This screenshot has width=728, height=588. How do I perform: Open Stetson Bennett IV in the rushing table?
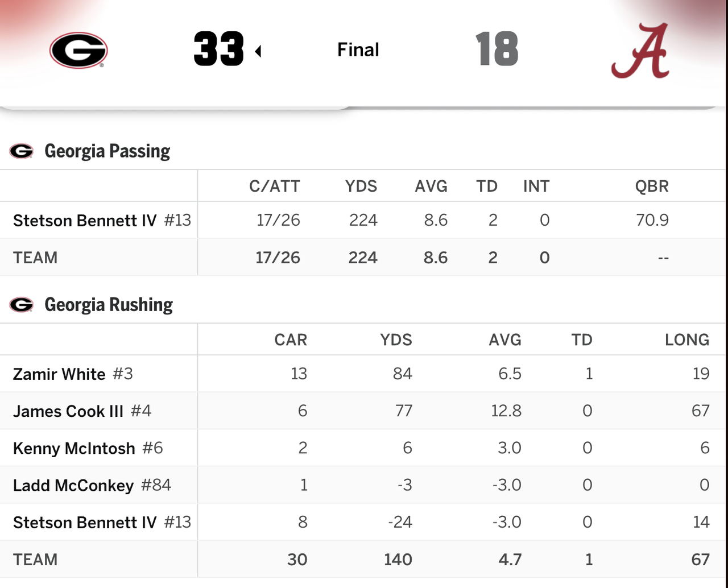click(85, 523)
